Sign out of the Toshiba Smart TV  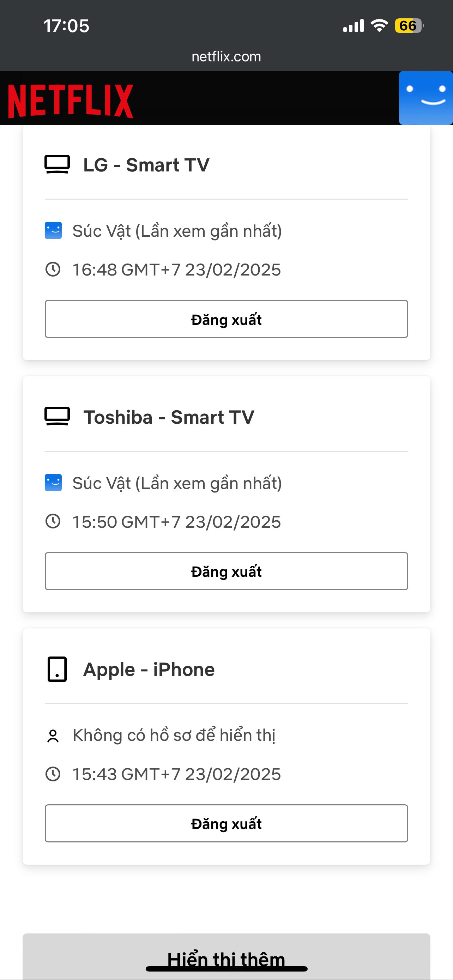coord(226,571)
